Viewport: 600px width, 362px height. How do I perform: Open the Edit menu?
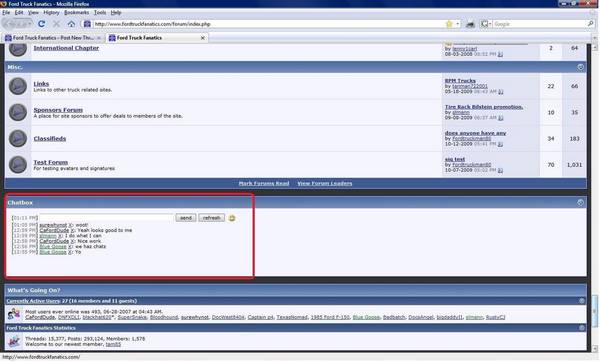pos(19,12)
